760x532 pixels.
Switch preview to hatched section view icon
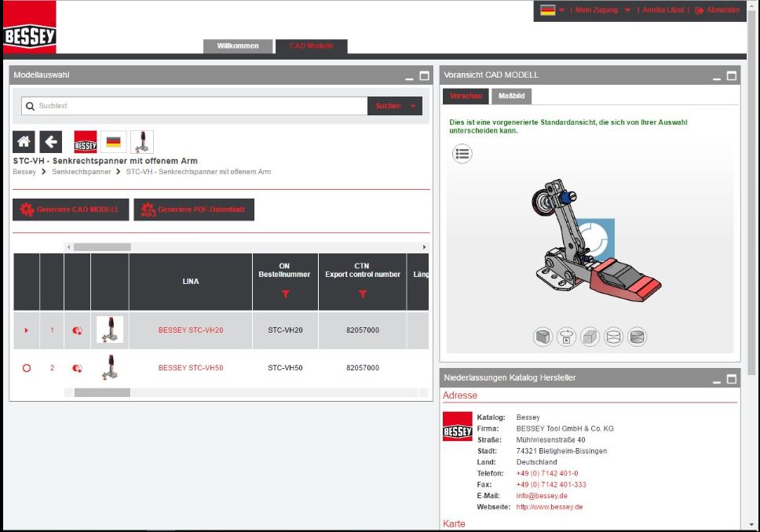coord(543,337)
